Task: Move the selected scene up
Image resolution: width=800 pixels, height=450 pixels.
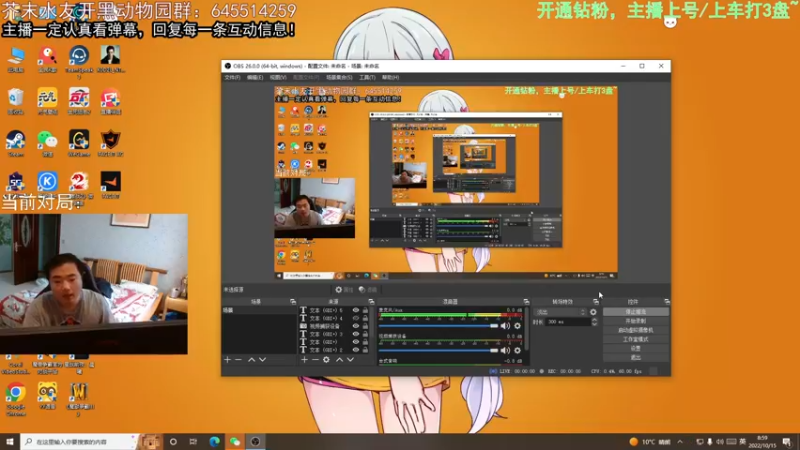Action: point(252,360)
